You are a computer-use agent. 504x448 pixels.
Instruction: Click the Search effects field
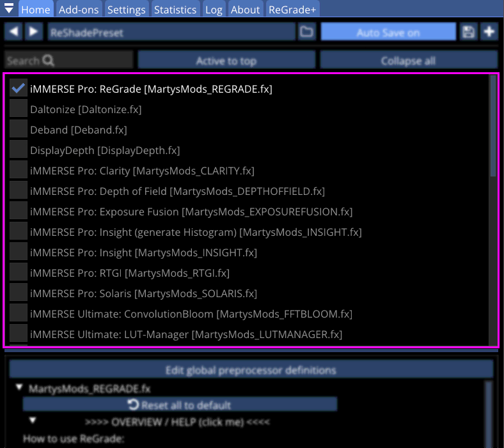point(68,60)
